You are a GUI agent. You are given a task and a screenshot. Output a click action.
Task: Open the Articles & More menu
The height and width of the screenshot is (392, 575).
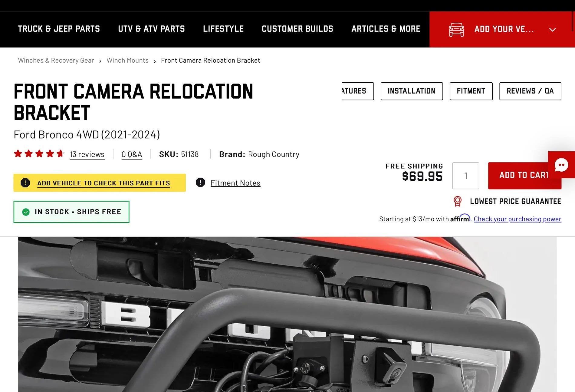(x=386, y=29)
